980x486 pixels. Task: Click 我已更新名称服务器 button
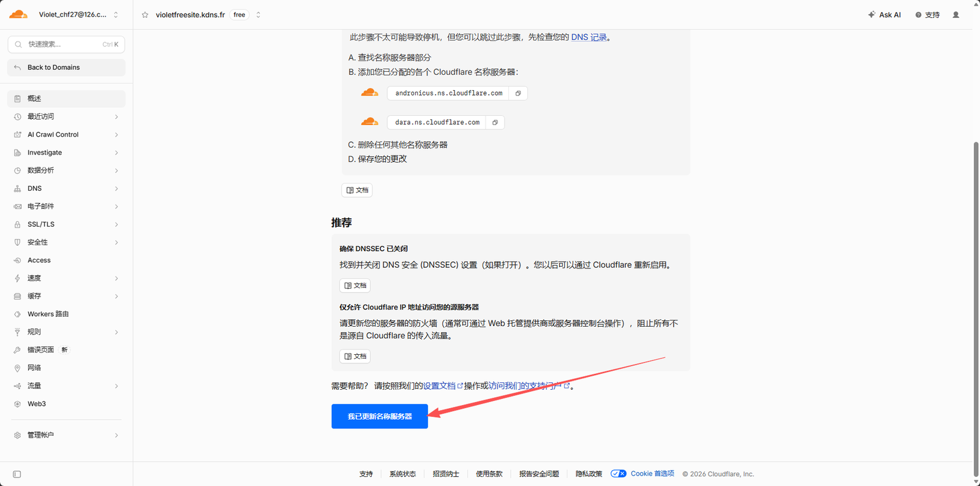tap(380, 417)
